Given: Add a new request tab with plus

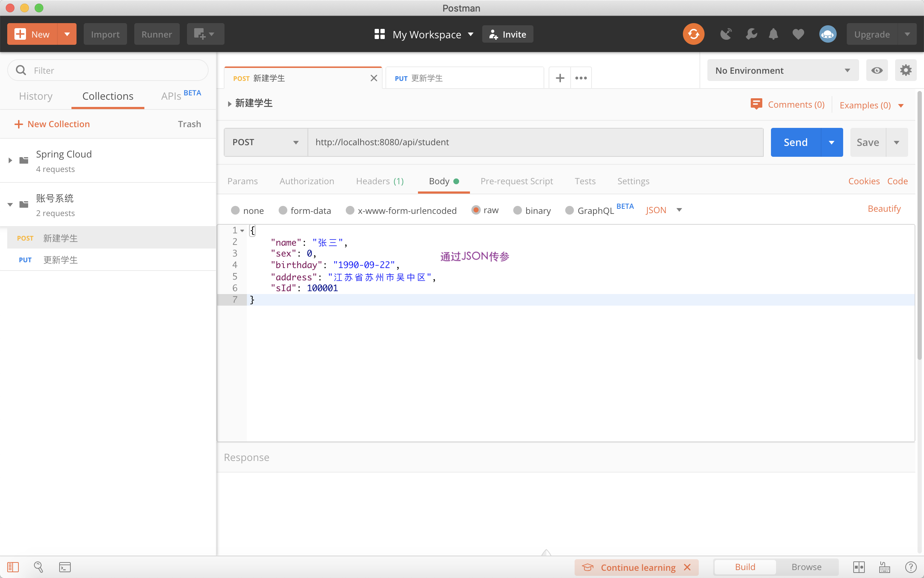Looking at the screenshot, I should coord(560,78).
